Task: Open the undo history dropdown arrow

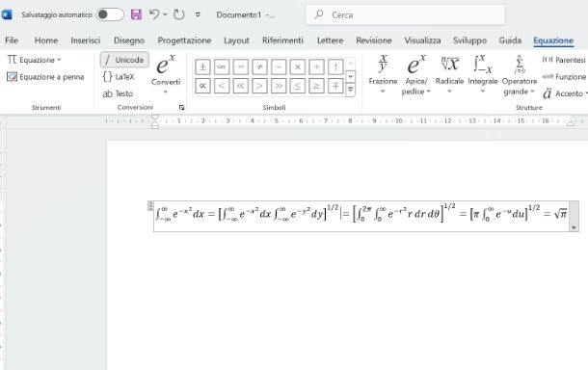Action: [165, 14]
